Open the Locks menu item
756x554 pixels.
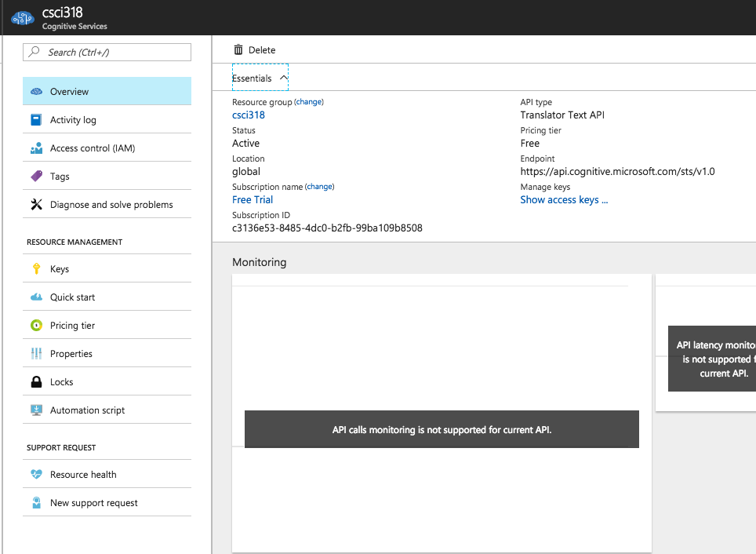click(107, 381)
